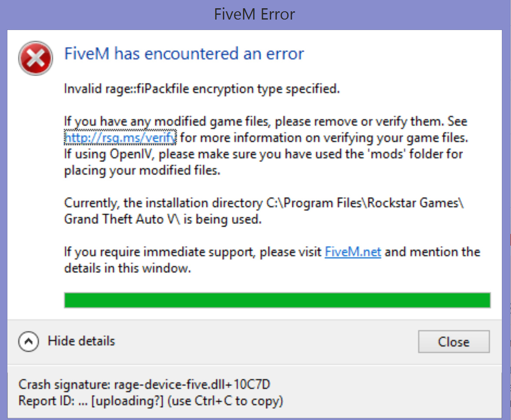The height and width of the screenshot is (420, 511).
Task: Click the "Invalid rage::fiPackfile encryption" message
Action: tap(202, 89)
